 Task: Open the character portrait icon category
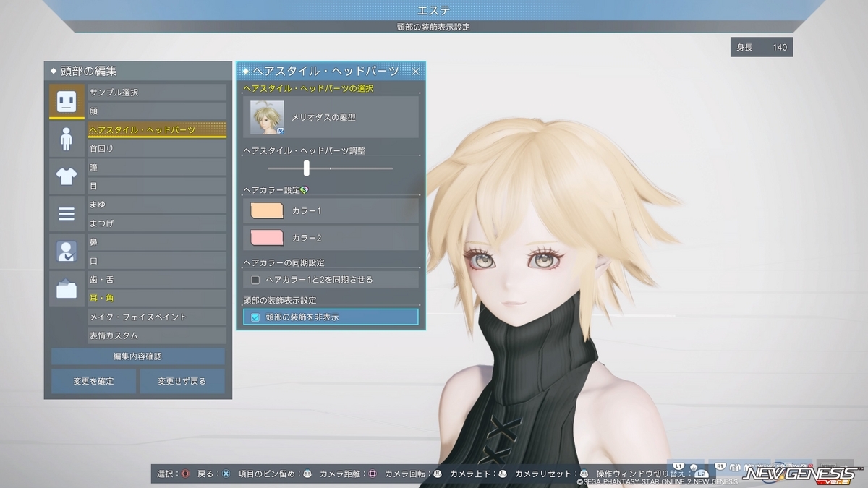[67, 252]
